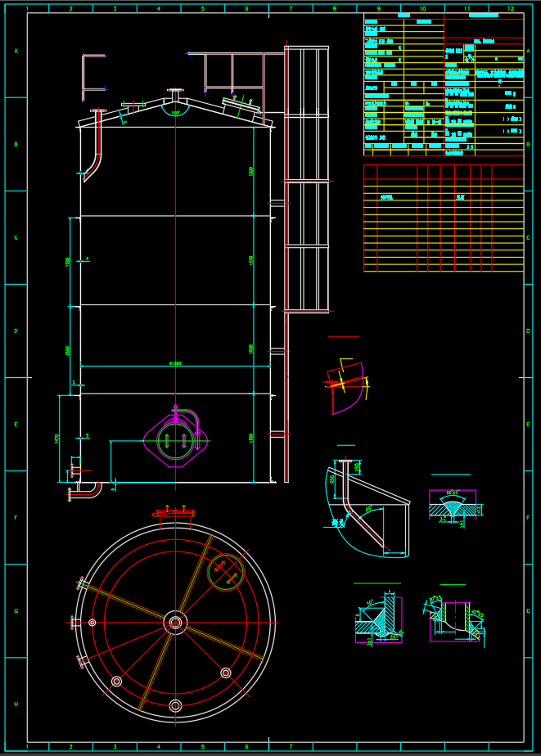Select the bottom-right nozzle weld section detail
This screenshot has height=756, width=541.
pos(456,620)
